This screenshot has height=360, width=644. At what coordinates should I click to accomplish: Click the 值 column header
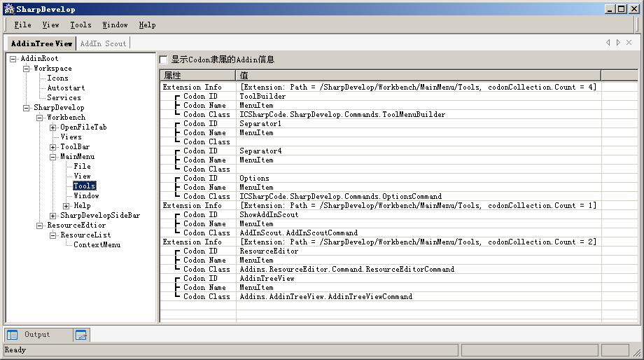[418, 75]
